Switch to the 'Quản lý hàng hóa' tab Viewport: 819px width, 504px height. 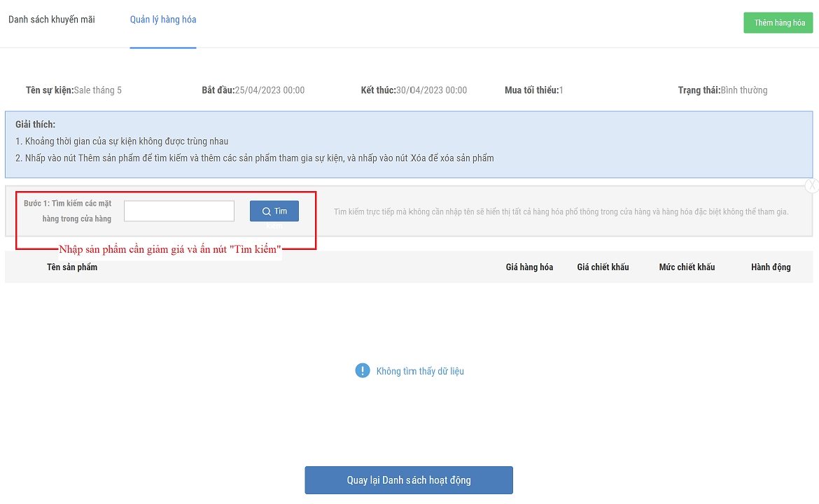pos(163,20)
